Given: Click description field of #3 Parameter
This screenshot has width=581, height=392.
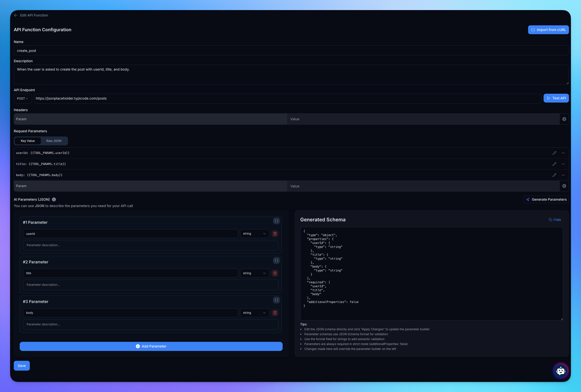Looking at the screenshot, I should point(150,324).
